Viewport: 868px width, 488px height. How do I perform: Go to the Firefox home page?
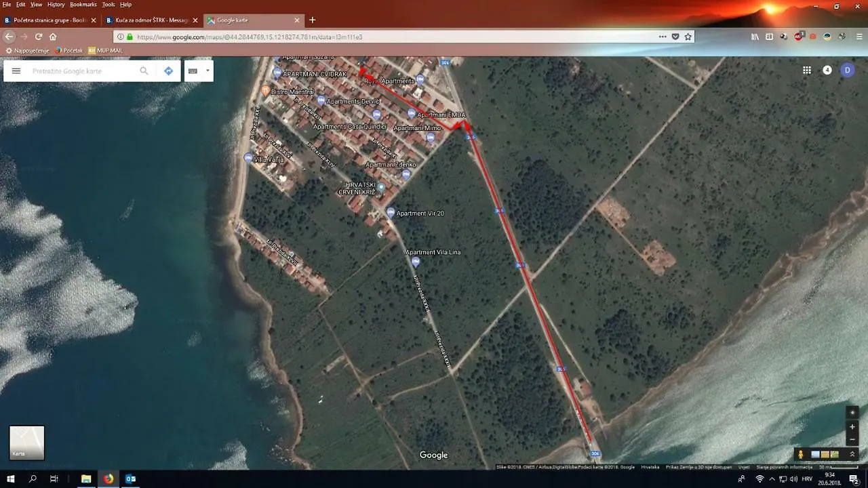tap(53, 37)
